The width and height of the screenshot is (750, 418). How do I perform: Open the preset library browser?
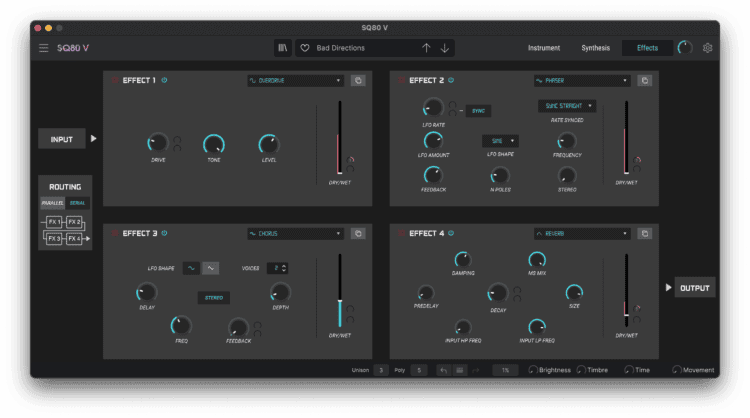tap(283, 48)
